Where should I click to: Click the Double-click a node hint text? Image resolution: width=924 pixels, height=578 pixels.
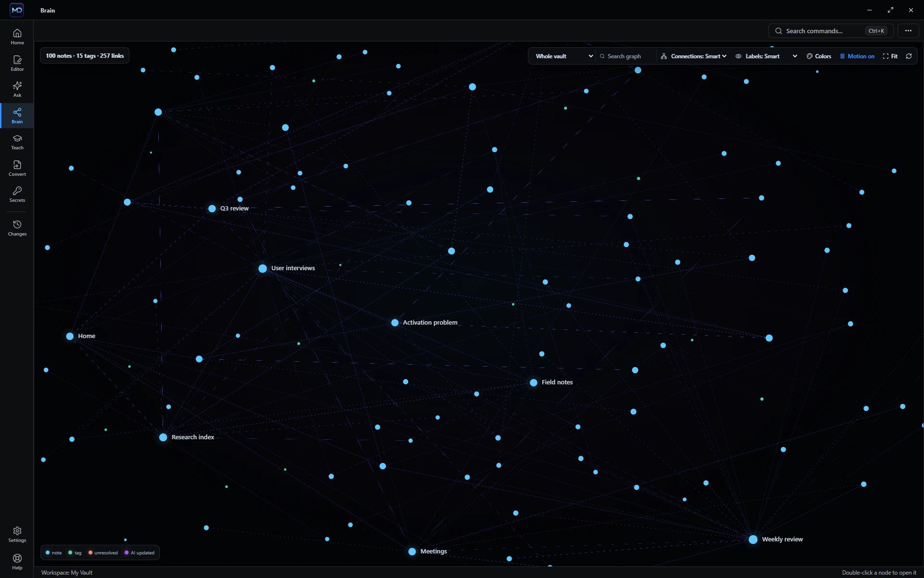[x=879, y=573]
